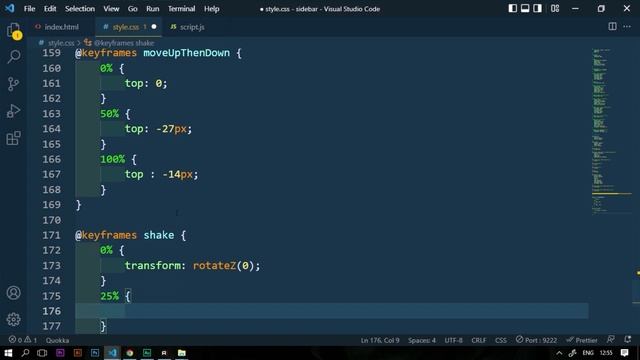Click the VS Code logo icon
Screen dimensions: 640x360
point(9,9)
